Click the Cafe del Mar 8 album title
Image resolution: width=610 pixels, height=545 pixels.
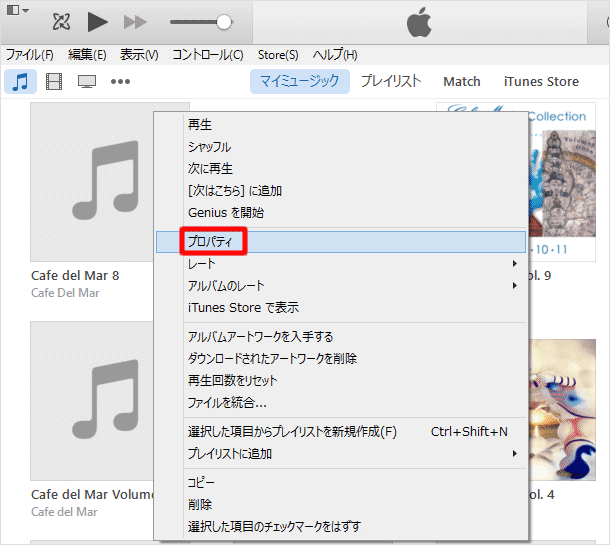pyautogui.click(x=75, y=275)
